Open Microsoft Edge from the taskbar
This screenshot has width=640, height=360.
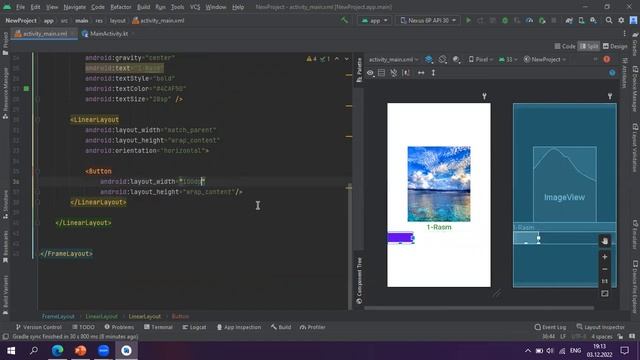[58, 350]
